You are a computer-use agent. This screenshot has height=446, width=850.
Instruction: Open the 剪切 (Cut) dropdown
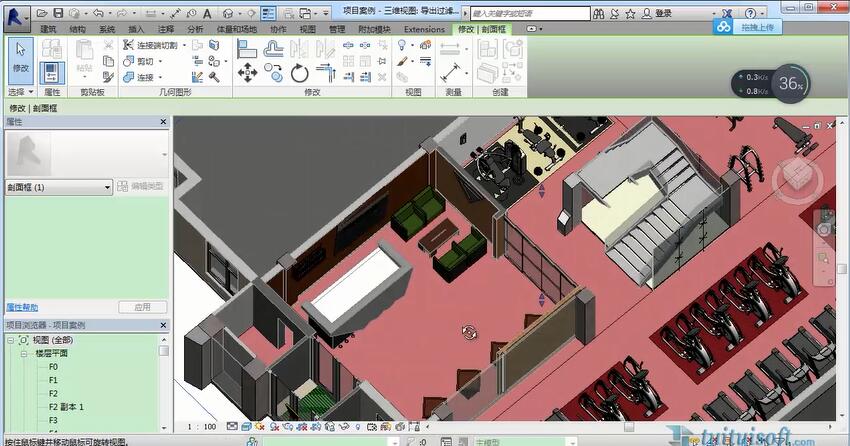click(160, 61)
